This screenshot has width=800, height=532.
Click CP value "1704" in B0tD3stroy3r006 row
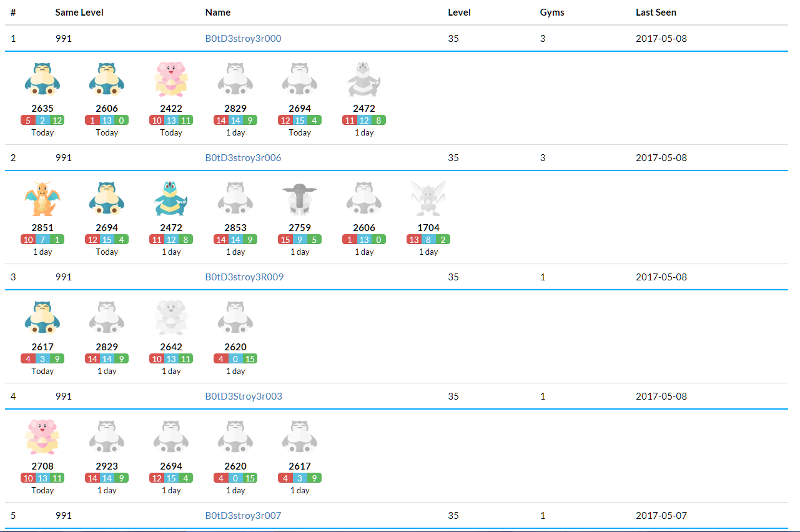[x=428, y=228]
